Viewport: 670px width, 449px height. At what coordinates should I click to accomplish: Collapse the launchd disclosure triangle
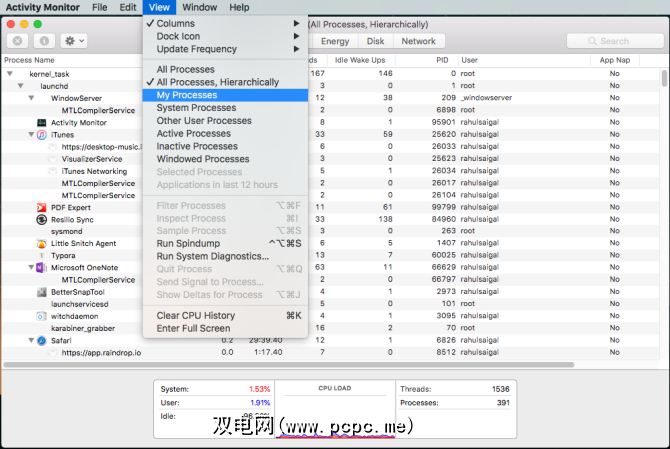pos(21,86)
